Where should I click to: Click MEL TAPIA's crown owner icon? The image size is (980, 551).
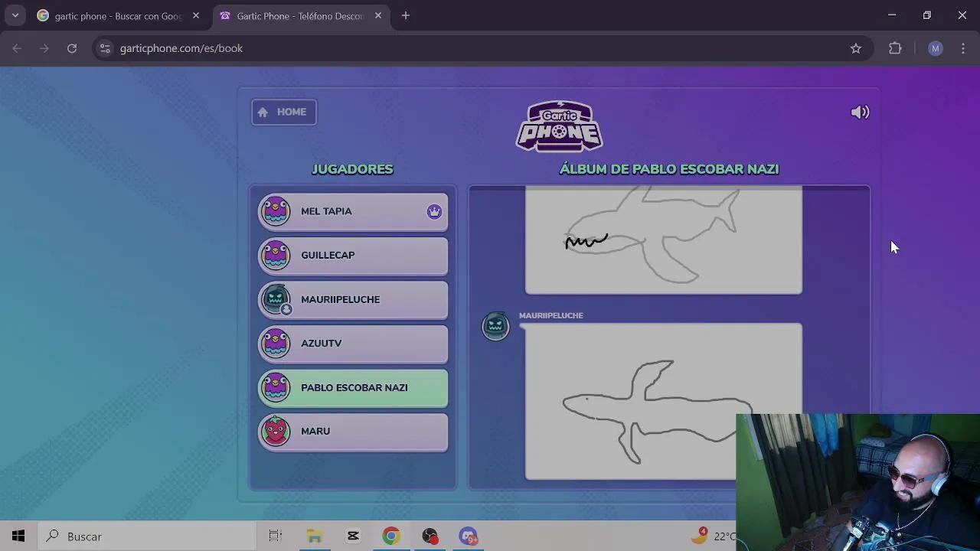pyautogui.click(x=434, y=212)
